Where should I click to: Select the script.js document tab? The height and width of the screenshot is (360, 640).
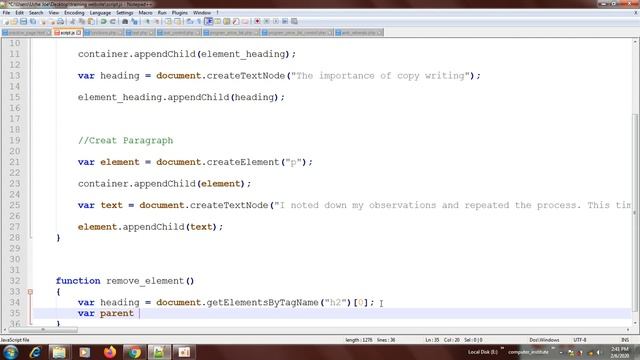[68, 33]
